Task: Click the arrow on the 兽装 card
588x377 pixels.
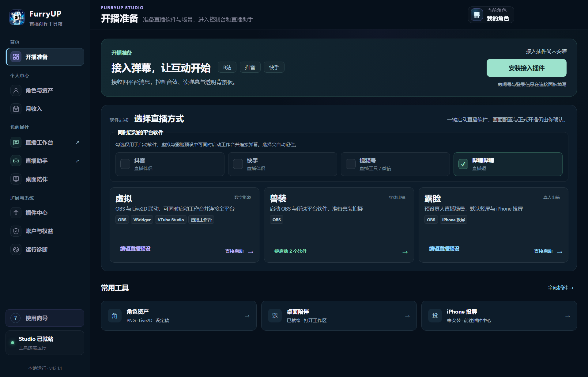Action: (405, 252)
